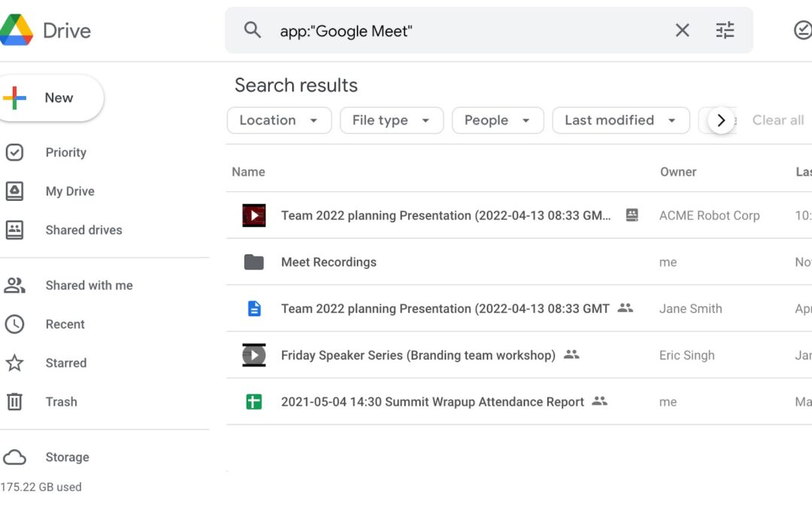812x508 pixels.
Task: Click the Shared drives icon in sidebar
Action: click(x=14, y=230)
